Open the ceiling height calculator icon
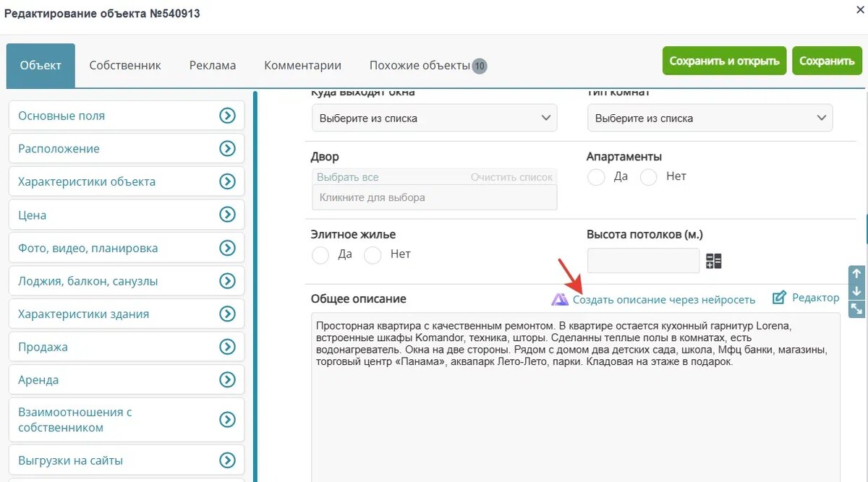 coord(714,262)
